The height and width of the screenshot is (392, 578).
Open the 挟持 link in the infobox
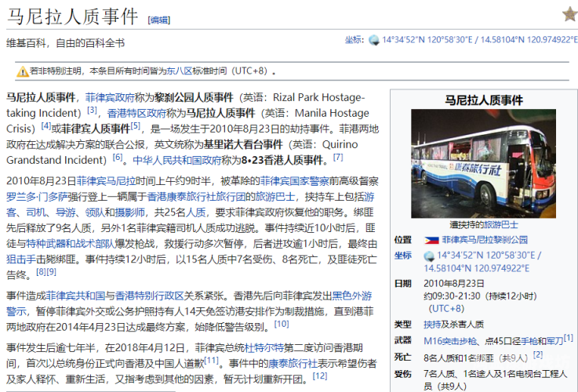click(x=432, y=325)
